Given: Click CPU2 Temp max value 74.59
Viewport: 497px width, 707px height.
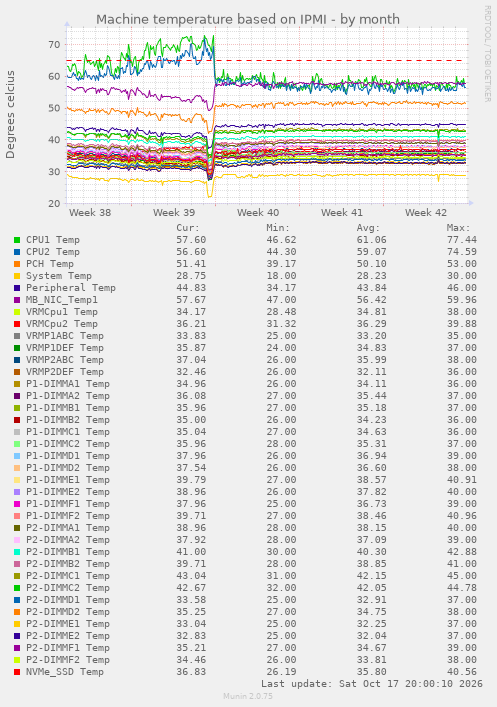Looking at the screenshot, I should [461, 252].
